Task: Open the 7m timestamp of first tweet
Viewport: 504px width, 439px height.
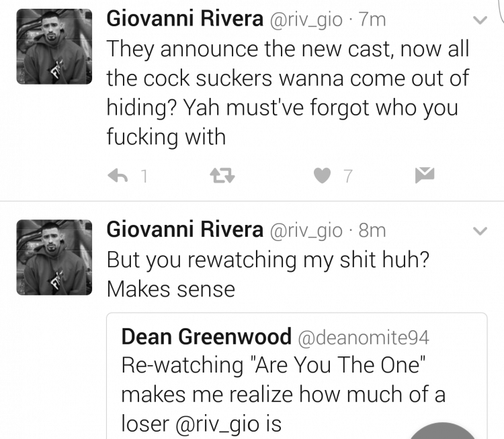Action: click(x=372, y=19)
